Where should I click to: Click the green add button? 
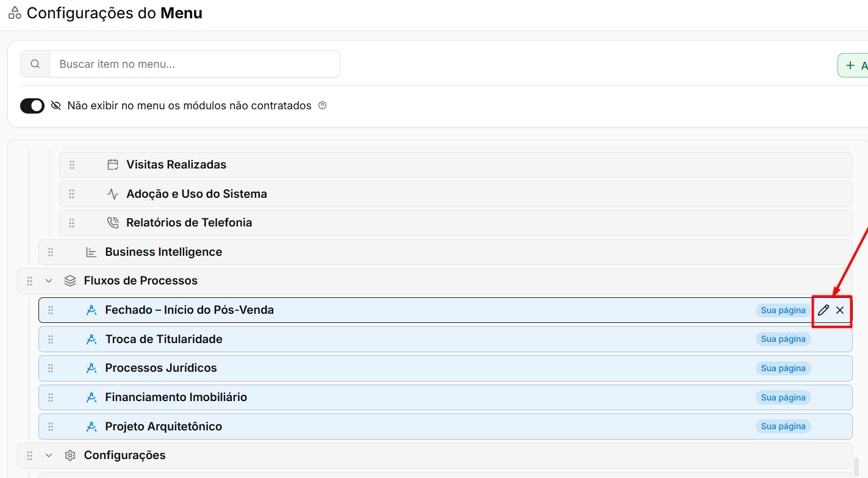click(x=853, y=65)
